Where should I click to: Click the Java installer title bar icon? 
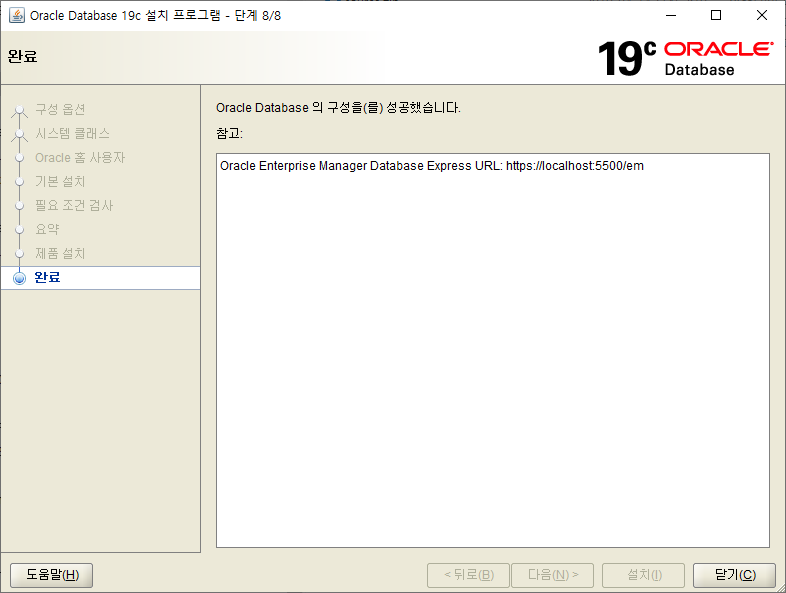(17, 16)
